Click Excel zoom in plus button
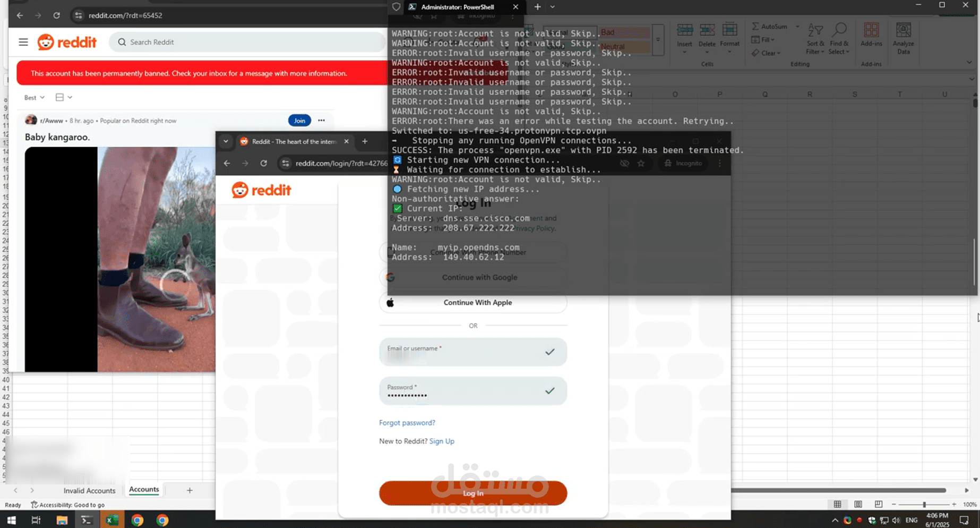Image resolution: width=980 pixels, height=528 pixels. coord(954,504)
